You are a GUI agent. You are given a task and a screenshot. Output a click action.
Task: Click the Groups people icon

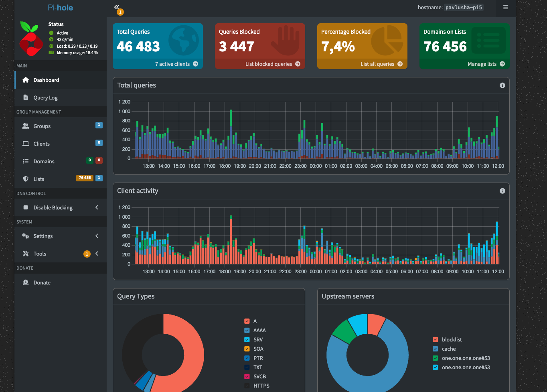[26, 126]
